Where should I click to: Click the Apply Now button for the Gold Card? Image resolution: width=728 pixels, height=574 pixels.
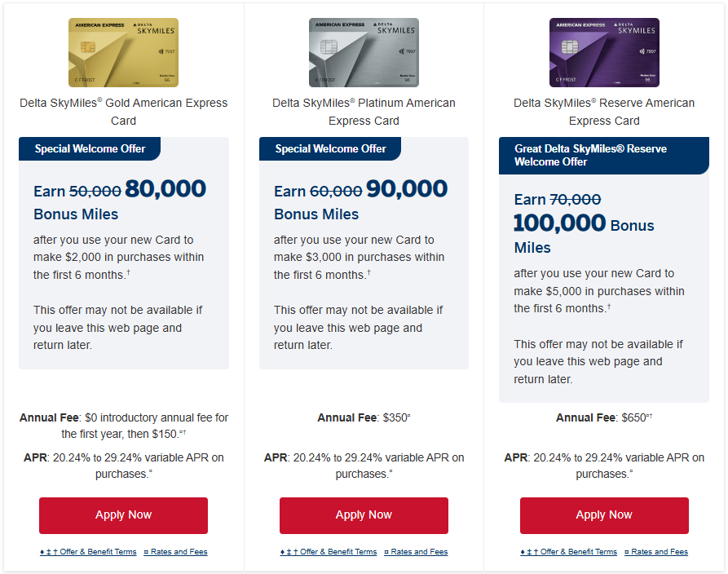click(123, 515)
